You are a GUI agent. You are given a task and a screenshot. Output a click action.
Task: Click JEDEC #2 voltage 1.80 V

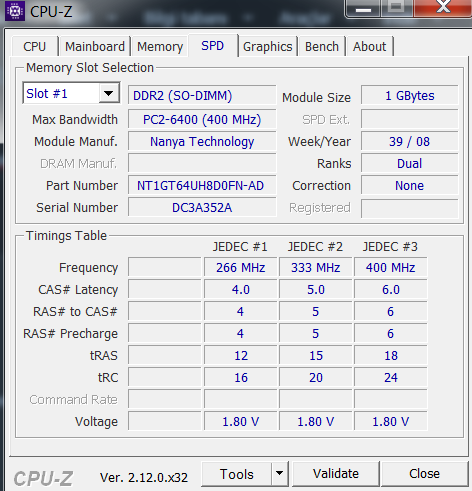315,421
